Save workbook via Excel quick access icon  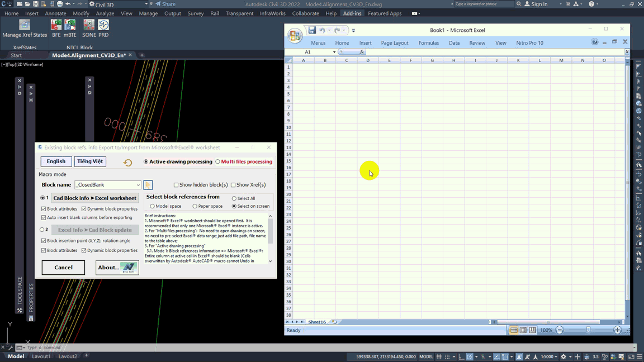point(312,30)
